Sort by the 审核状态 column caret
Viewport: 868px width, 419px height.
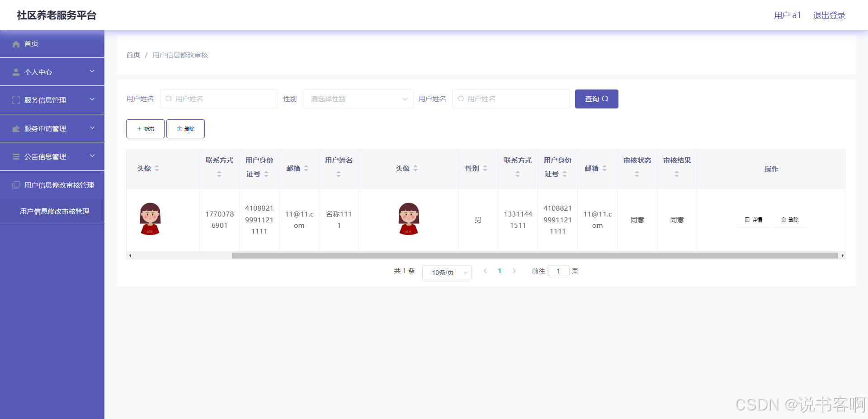[x=637, y=174]
